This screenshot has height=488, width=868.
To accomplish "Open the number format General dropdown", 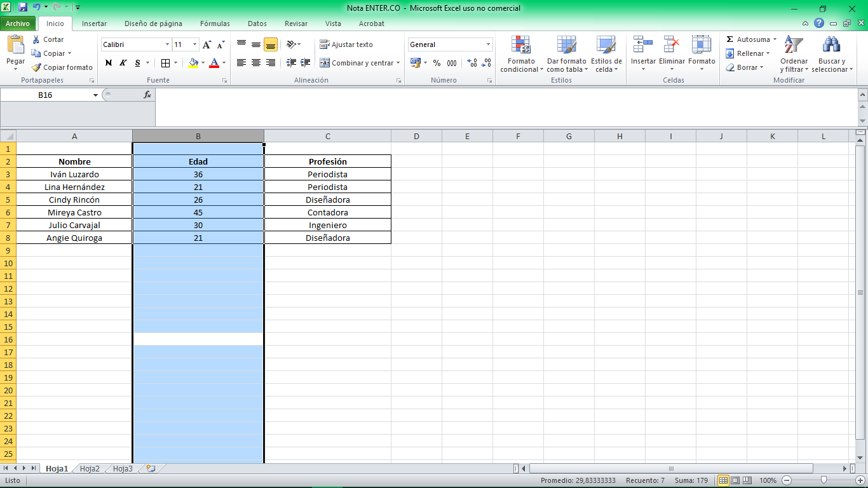I will point(489,44).
